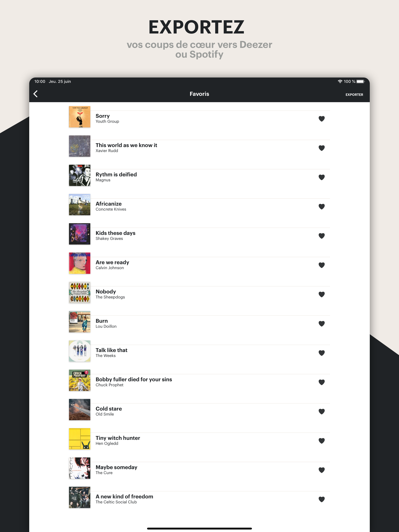Viewport: 399px width, 532px height.
Task: Go back using the left chevron
Action: coord(36,94)
